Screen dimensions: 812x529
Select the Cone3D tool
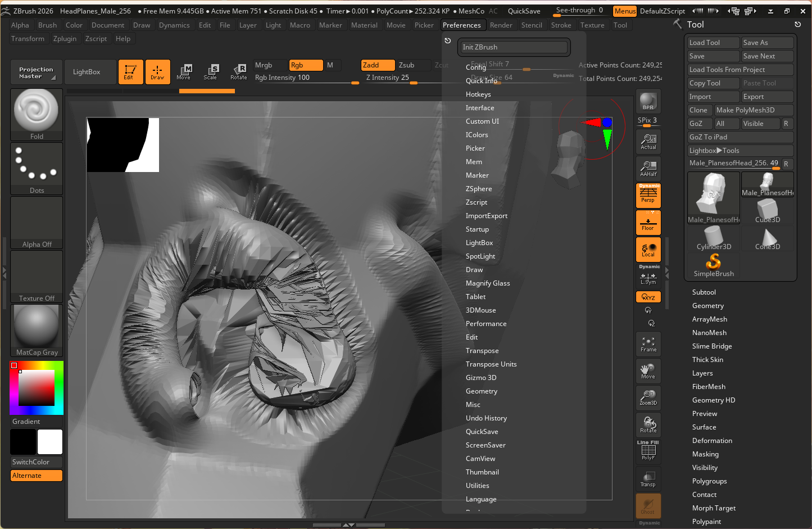pyautogui.click(x=768, y=238)
